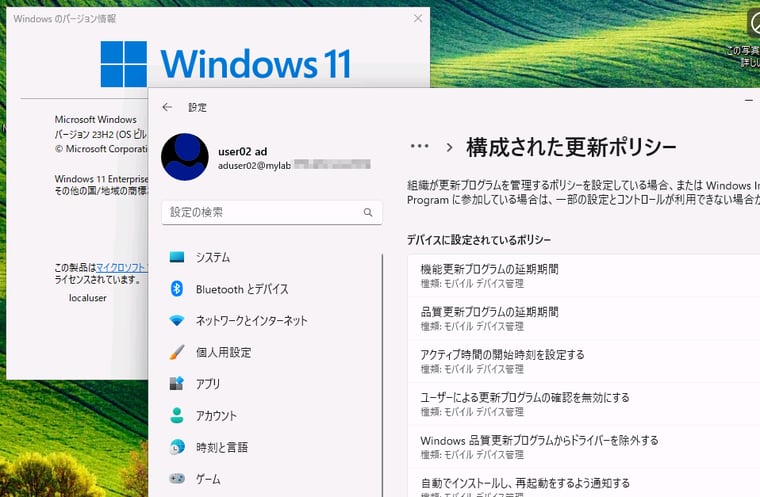Click the ゲーム controller icon
The image size is (760, 497).
tap(177, 479)
